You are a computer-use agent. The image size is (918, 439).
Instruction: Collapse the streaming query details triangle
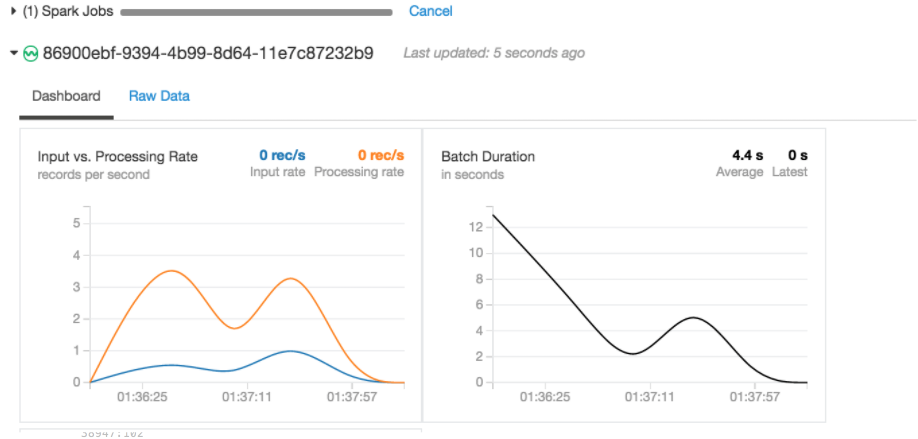point(14,53)
